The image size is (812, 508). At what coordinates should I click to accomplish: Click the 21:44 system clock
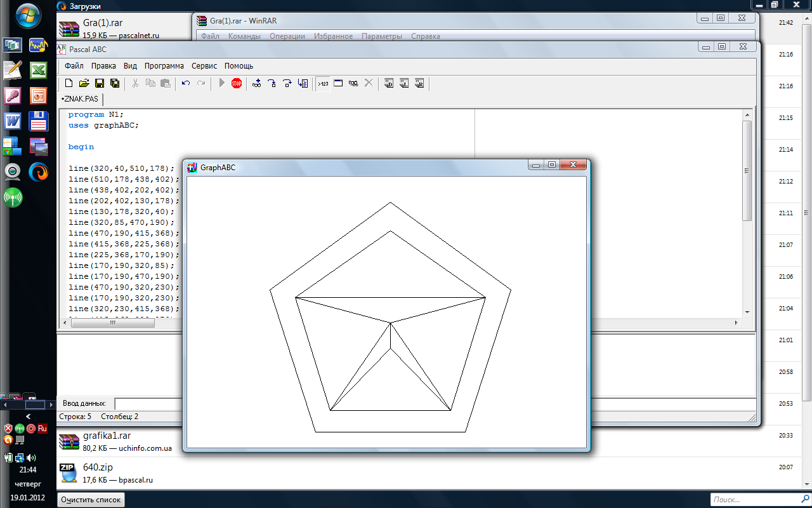click(x=27, y=470)
